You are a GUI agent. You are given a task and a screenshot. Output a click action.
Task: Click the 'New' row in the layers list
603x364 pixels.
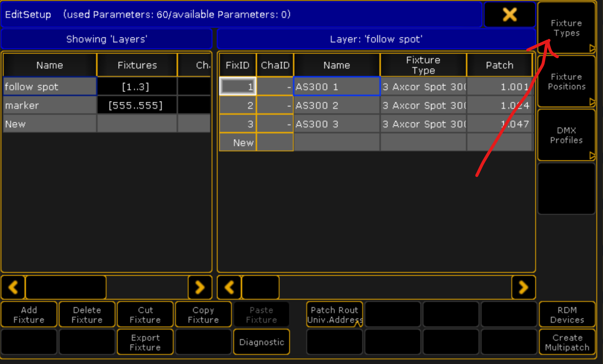(107, 124)
